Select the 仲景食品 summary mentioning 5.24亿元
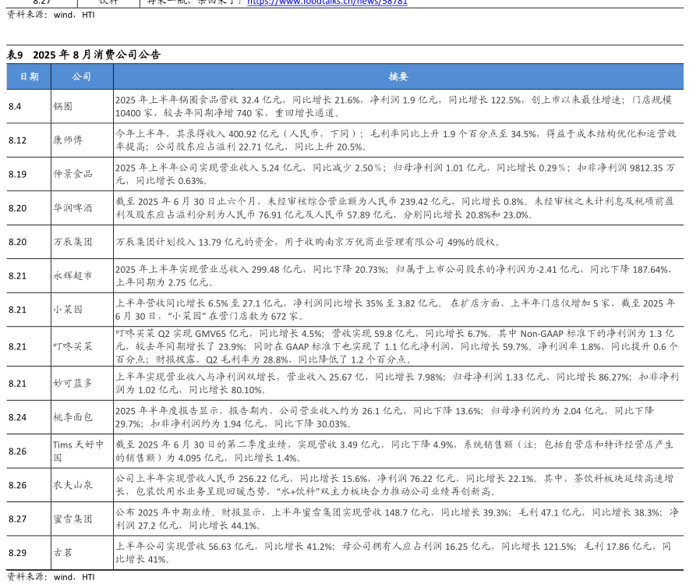This screenshot has height=588, width=700. point(395,174)
